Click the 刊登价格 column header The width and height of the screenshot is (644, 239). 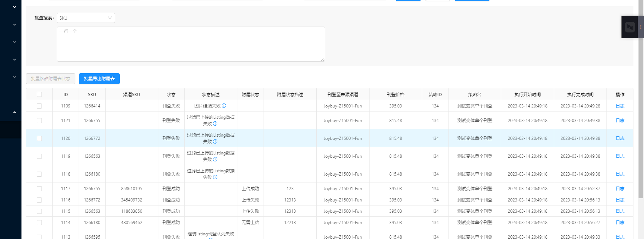[396, 95]
